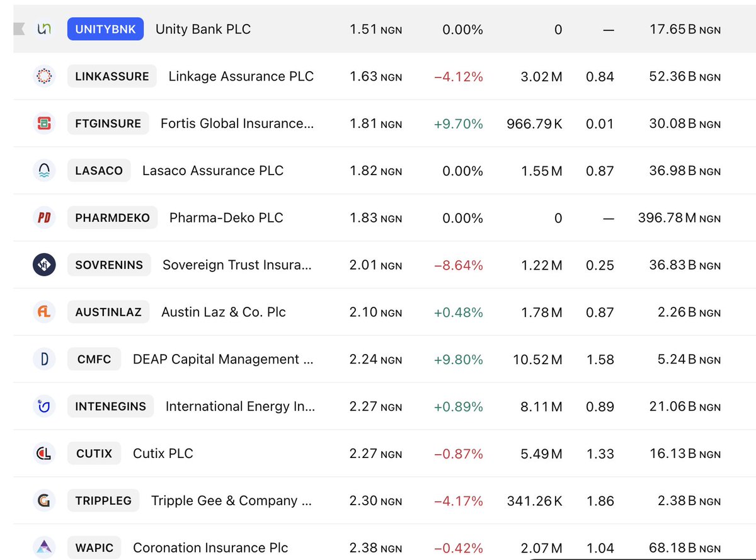The width and height of the screenshot is (756, 560).
Task: Click the Coronation Insurance logo icon
Action: click(45, 547)
